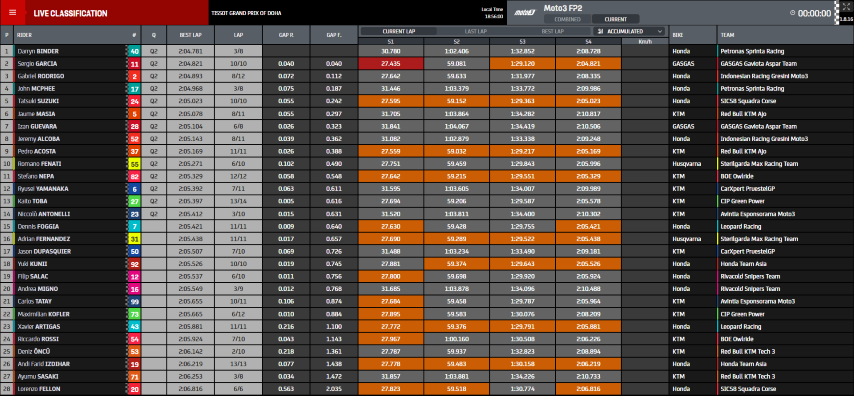Click Nepa's S2 time 59.215

pyautogui.click(x=456, y=176)
